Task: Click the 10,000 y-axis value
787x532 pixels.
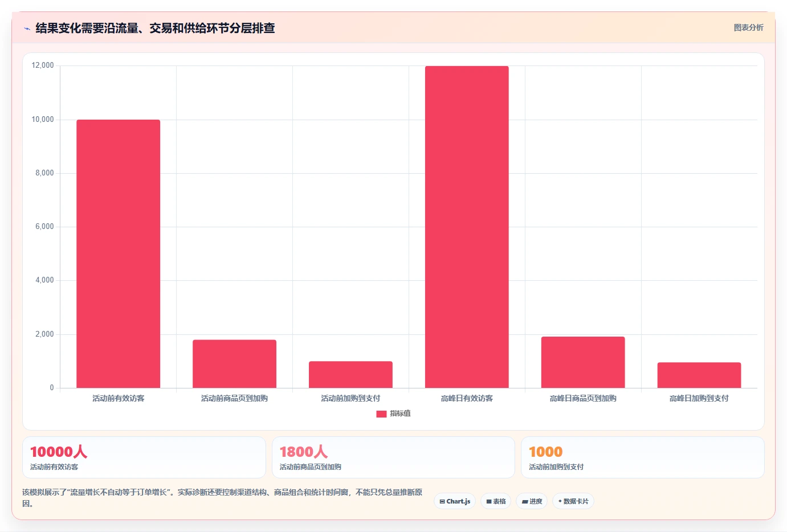Action: click(43, 120)
